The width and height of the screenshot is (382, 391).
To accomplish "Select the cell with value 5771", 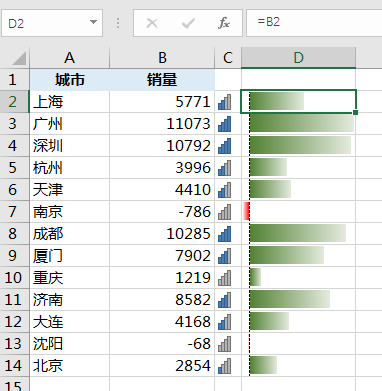I will tap(162, 102).
